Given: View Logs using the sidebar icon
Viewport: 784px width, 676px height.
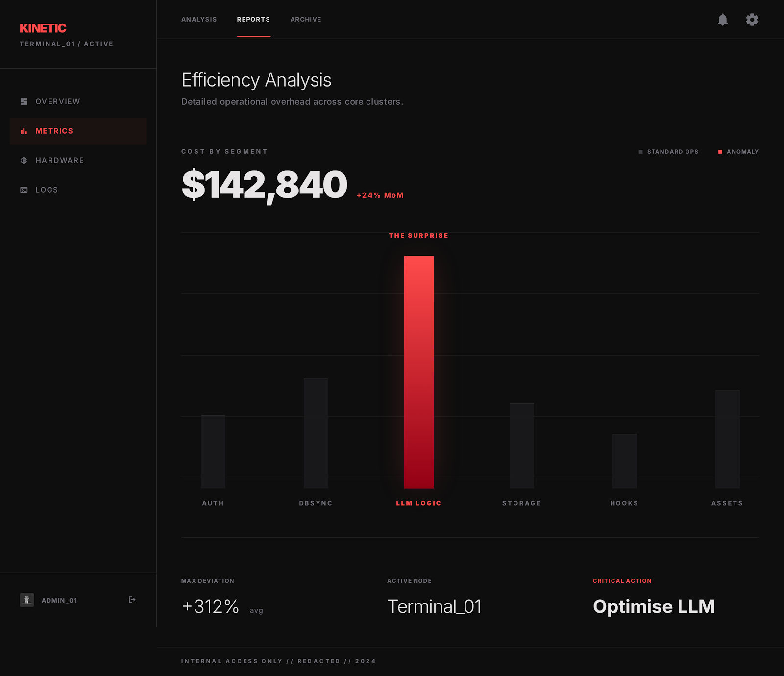Looking at the screenshot, I should coord(24,190).
